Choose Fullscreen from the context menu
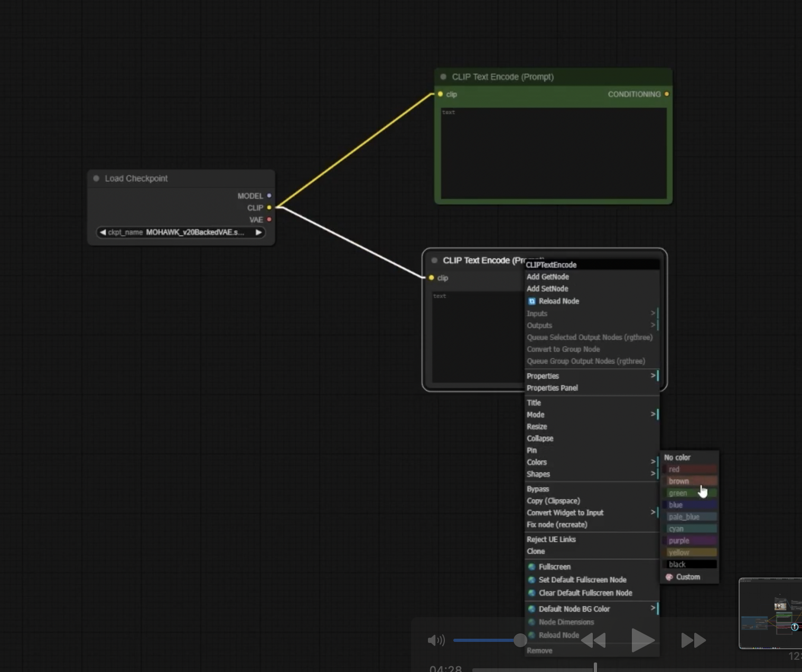The height and width of the screenshot is (672, 802). click(x=592, y=566)
